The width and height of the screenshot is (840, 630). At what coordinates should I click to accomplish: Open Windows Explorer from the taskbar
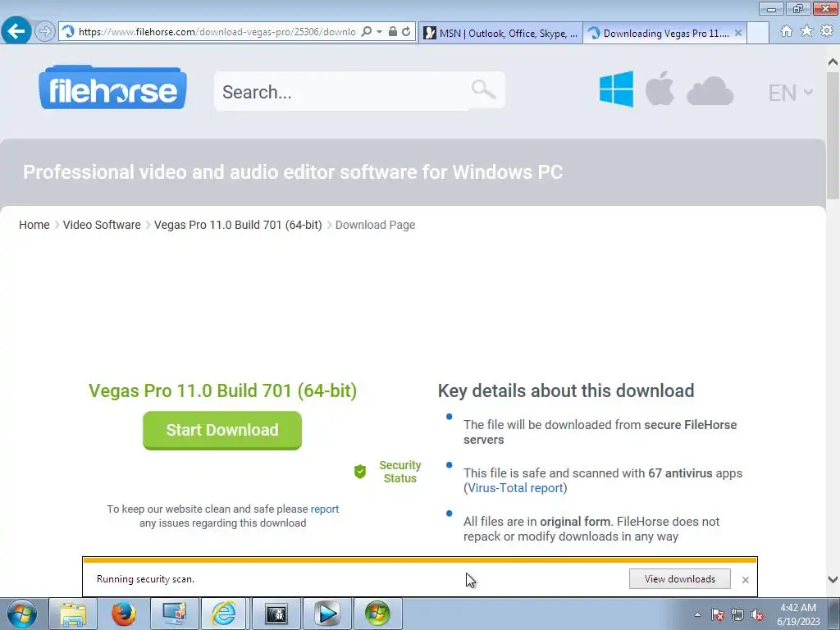coord(73,614)
